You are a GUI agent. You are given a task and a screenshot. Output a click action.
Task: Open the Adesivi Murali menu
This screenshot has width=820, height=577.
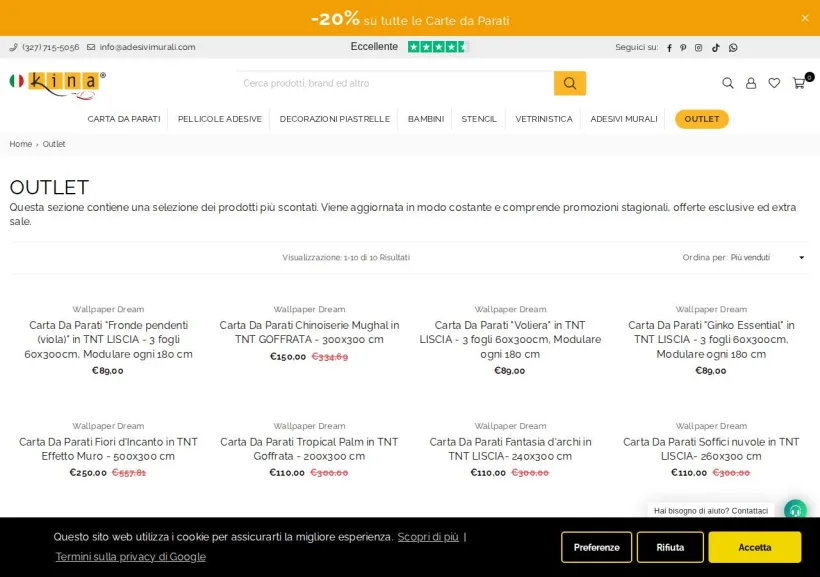coord(624,119)
